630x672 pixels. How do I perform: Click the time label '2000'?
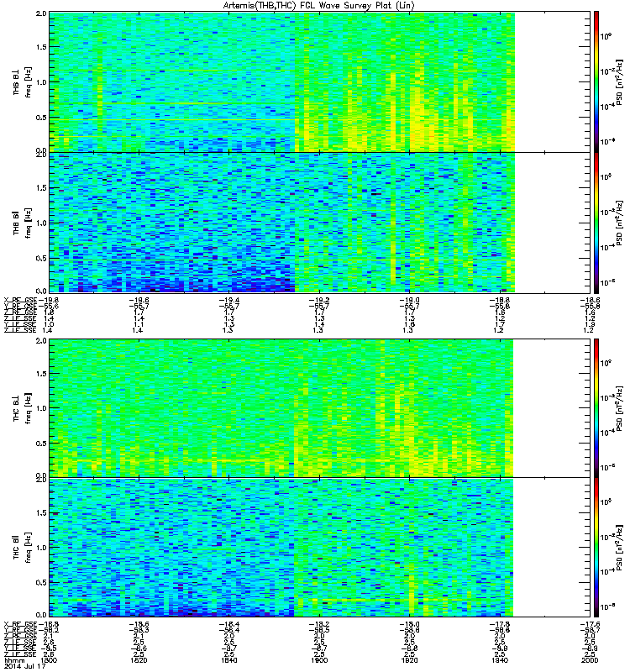click(591, 660)
